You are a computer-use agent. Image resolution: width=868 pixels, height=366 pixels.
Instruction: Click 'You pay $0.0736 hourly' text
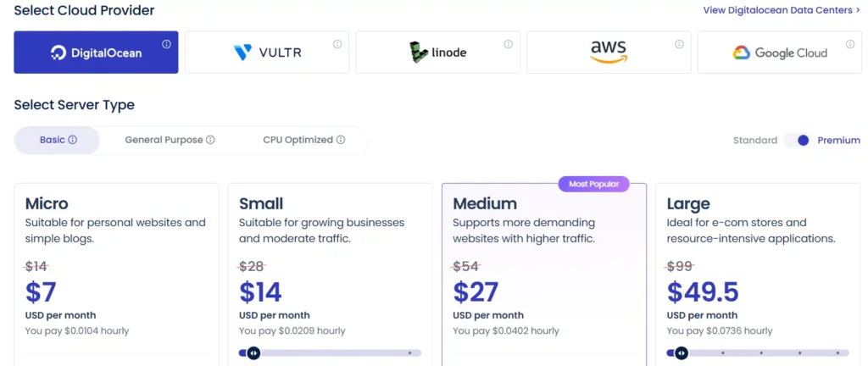tap(720, 331)
